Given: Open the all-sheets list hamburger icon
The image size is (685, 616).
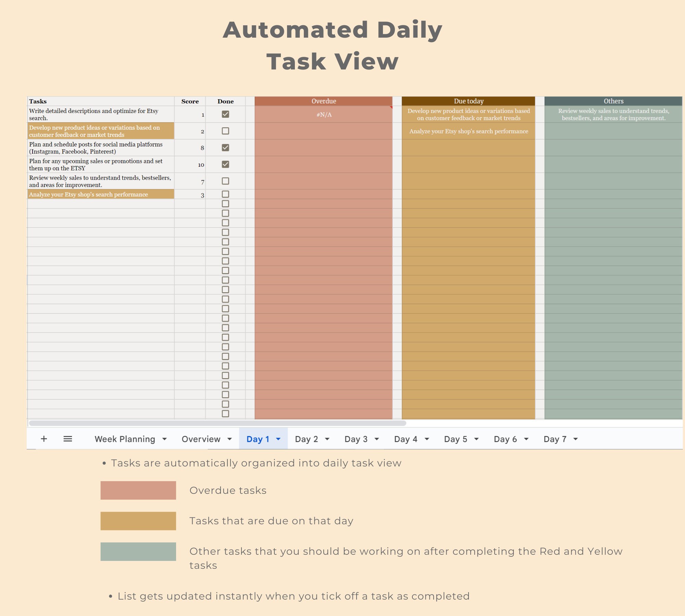Looking at the screenshot, I should click(68, 439).
